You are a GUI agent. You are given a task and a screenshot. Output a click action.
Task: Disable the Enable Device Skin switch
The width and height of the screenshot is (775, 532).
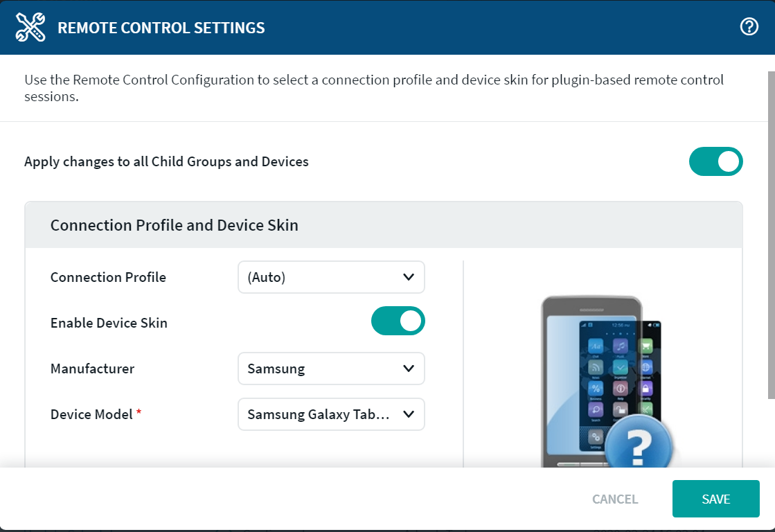pyautogui.click(x=398, y=321)
